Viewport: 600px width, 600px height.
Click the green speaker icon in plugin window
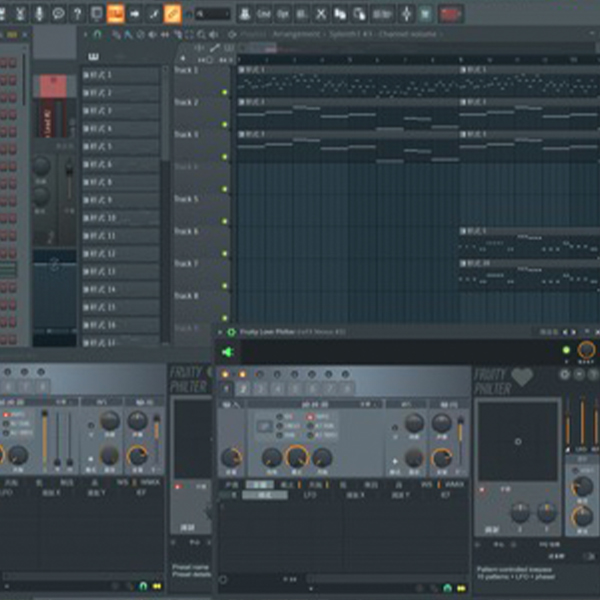[227, 351]
